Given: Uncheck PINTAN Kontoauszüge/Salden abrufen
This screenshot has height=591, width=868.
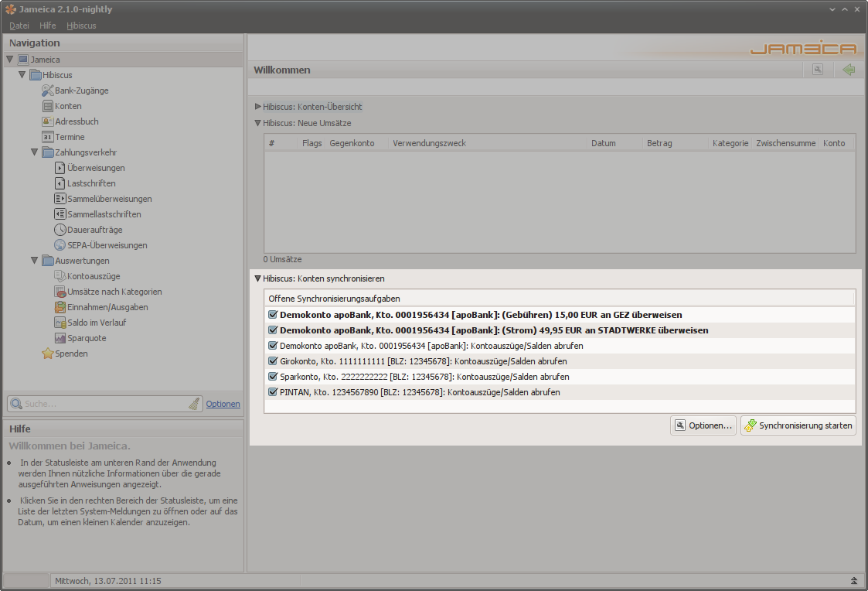Looking at the screenshot, I should pyautogui.click(x=272, y=392).
